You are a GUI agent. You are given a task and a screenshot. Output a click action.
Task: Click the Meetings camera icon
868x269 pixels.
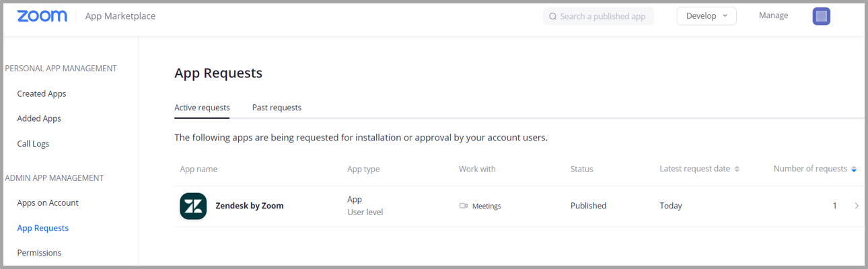point(463,206)
